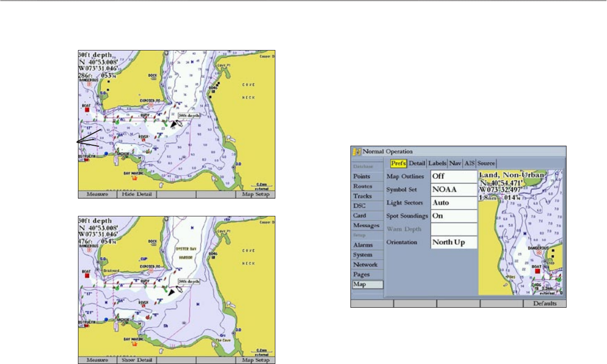Viewport: 607px width, 364px height.
Task: Click the EXPOSED RG hazard icon on upper chart
Action: tap(151, 104)
